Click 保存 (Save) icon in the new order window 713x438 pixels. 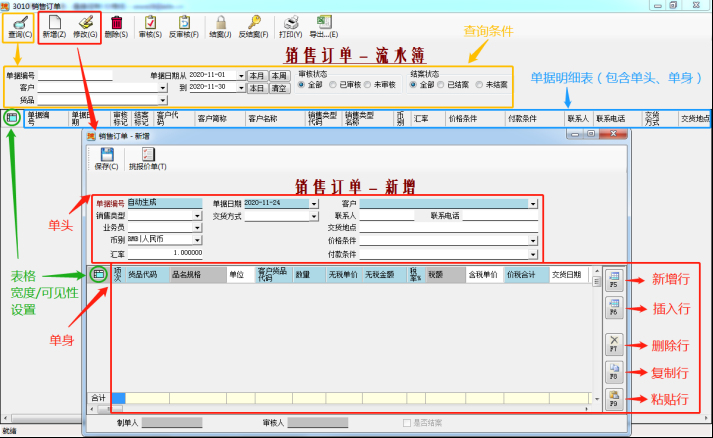point(106,155)
